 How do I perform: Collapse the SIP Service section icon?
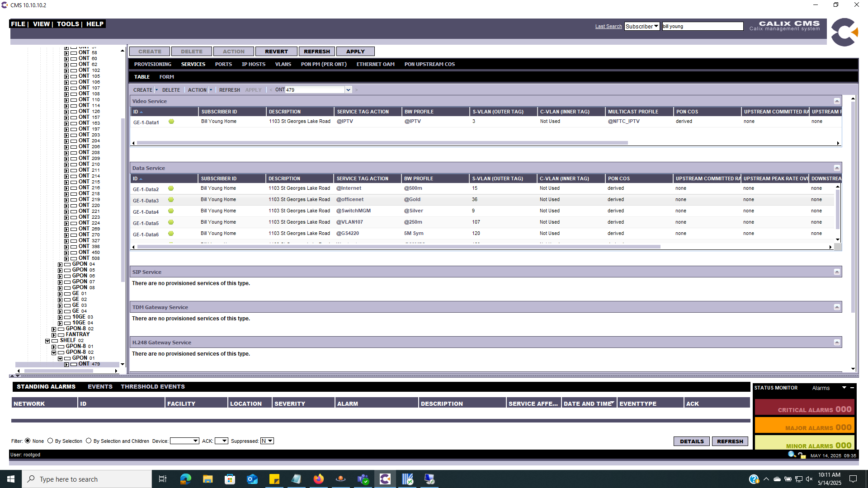tap(837, 272)
